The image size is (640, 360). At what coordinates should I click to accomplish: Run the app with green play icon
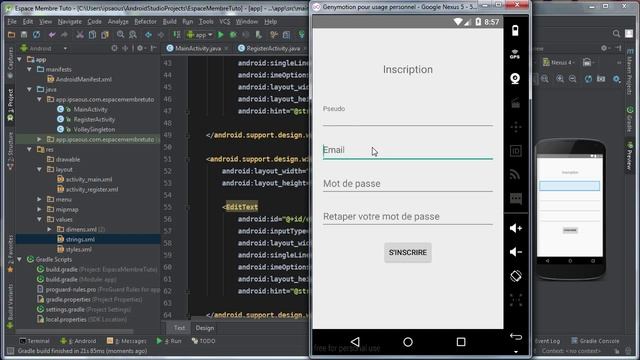pos(220,35)
